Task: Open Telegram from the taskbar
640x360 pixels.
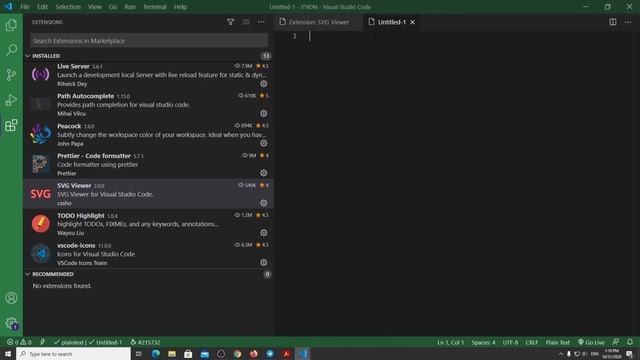Action: pos(270,353)
